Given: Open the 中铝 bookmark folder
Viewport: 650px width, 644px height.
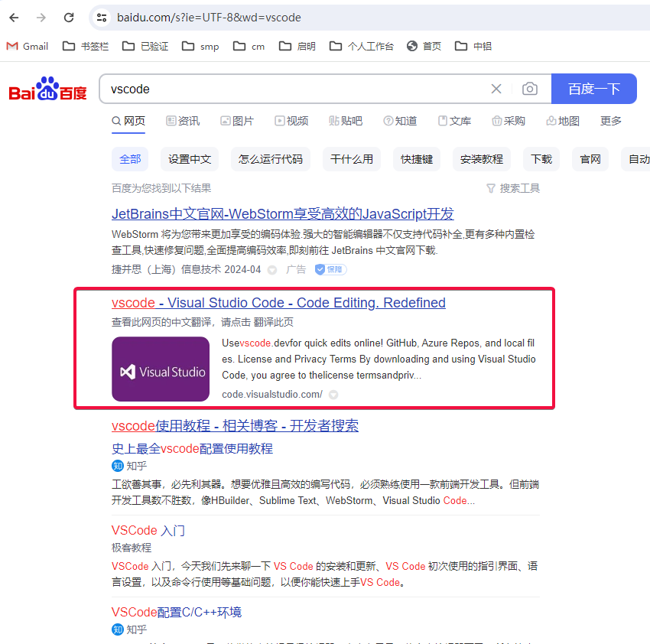Looking at the screenshot, I should click(x=473, y=46).
